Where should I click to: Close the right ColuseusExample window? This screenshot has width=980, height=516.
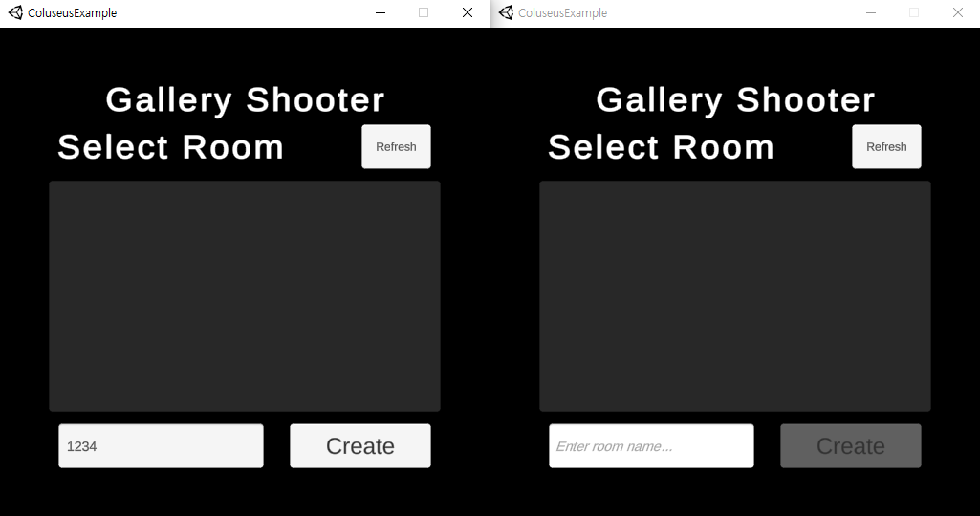coord(957,12)
